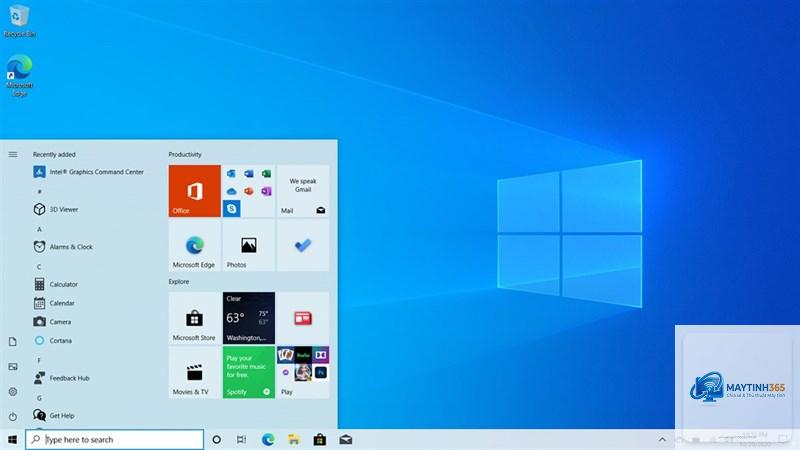Launch Calculator from the app list
The width and height of the screenshot is (800, 450).
click(x=56, y=284)
